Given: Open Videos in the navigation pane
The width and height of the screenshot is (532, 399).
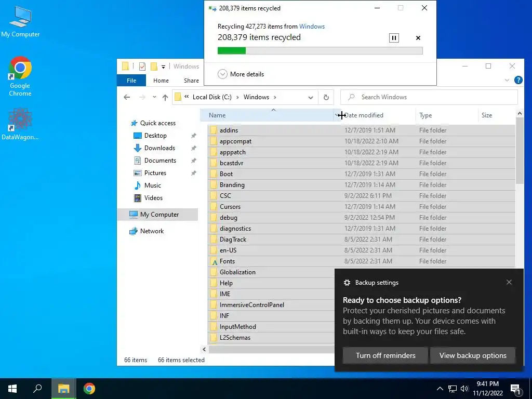Looking at the screenshot, I should click(153, 198).
